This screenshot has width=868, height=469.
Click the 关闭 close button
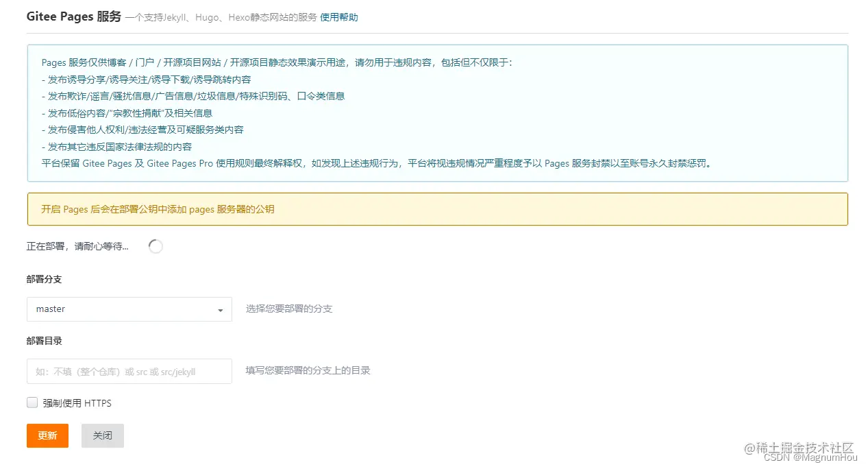coord(102,435)
